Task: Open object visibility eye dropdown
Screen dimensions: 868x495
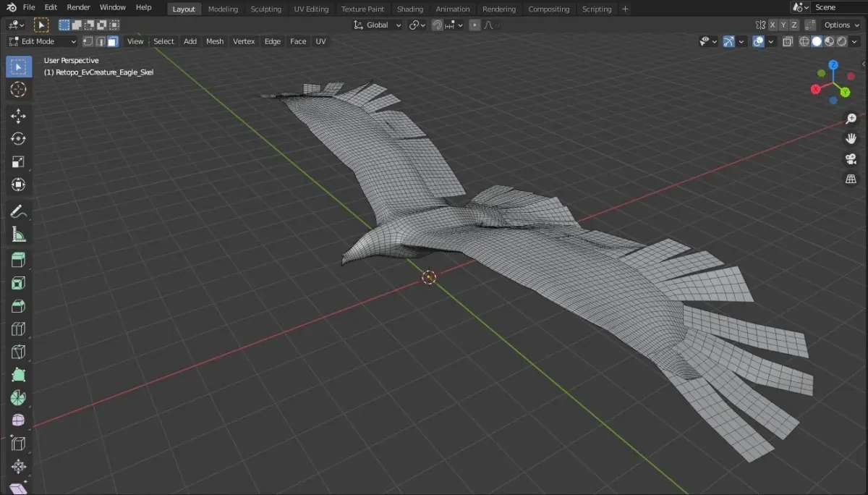Action: pos(707,41)
